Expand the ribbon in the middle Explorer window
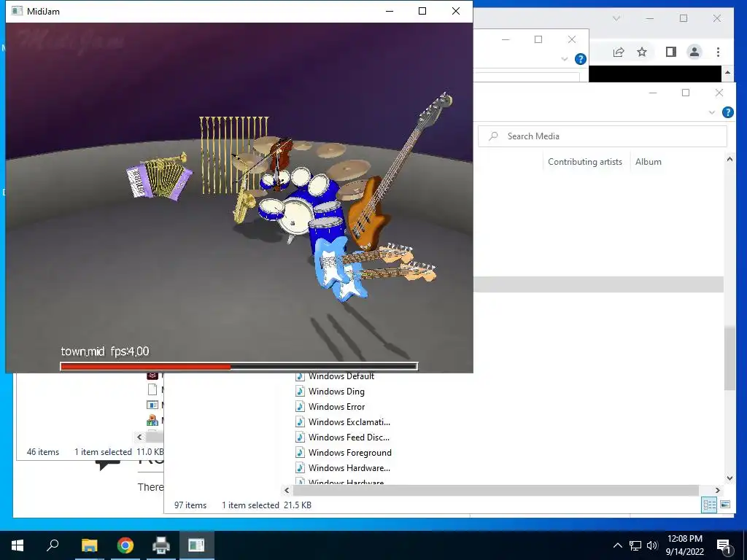This screenshot has height=560, width=747. [565, 59]
